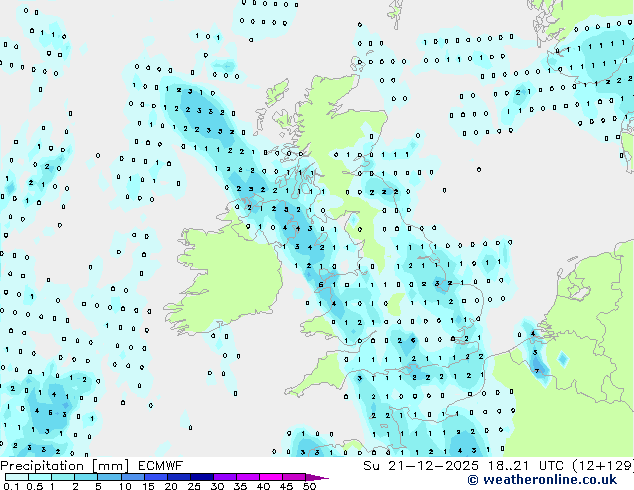
Task: Click the 30–35 mm purple legend swatch
Action: (225, 477)
